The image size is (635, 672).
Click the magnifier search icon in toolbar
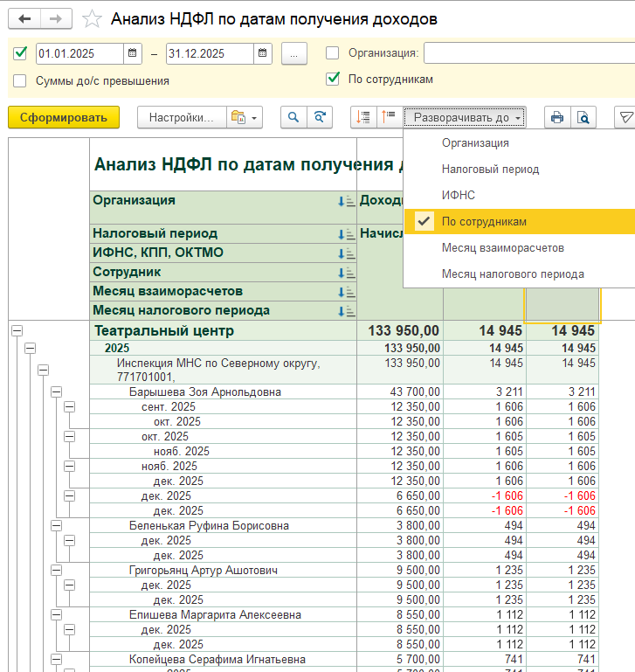[x=293, y=117]
